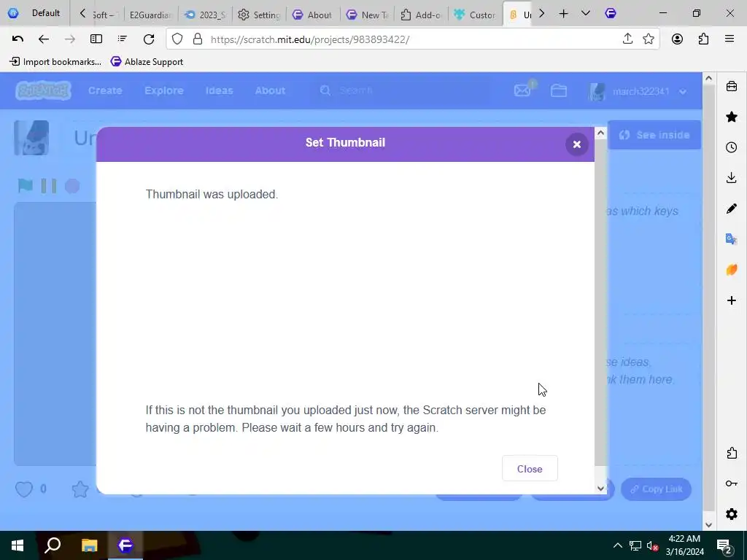Open the extensions puzzle icon in toolbar
The height and width of the screenshot is (560, 747).
[x=704, y=39]
